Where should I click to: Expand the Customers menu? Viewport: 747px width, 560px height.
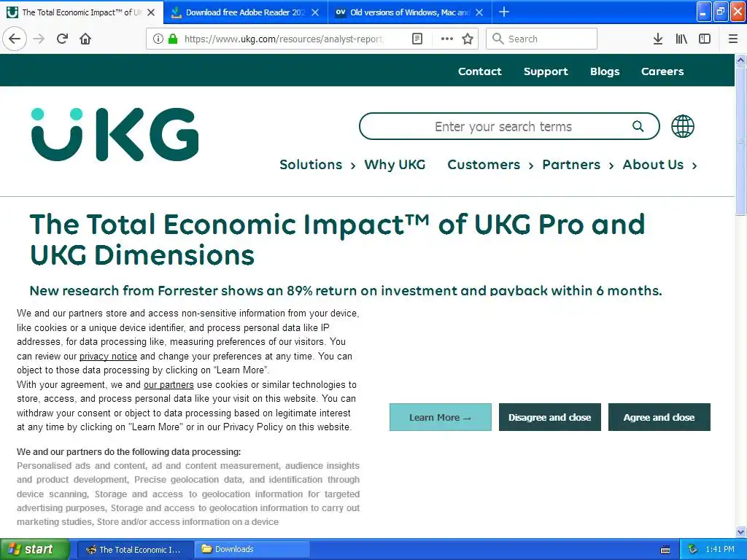(490, 165)
